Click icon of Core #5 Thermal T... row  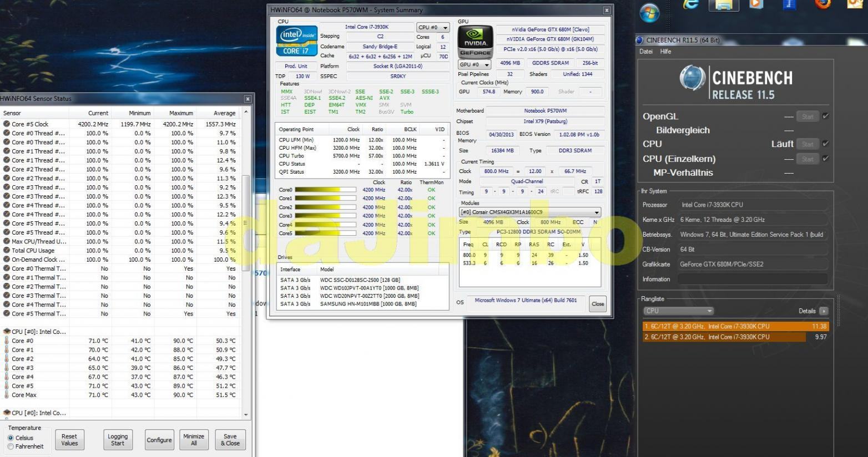7,314
